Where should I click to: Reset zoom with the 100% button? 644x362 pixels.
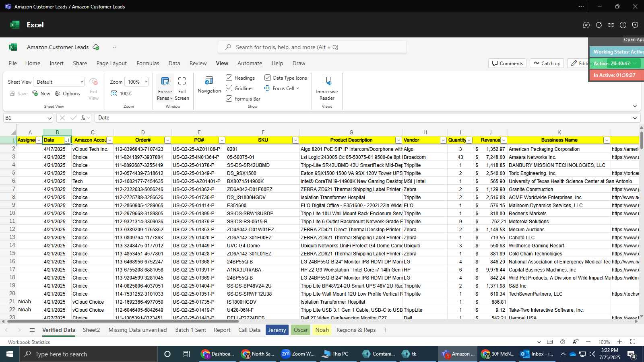121,93
